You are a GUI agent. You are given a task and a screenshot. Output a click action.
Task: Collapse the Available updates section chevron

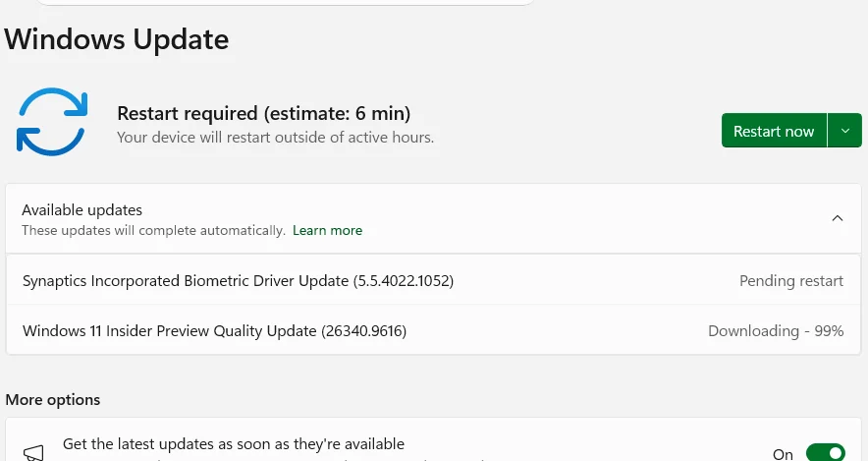pos(837,218)
